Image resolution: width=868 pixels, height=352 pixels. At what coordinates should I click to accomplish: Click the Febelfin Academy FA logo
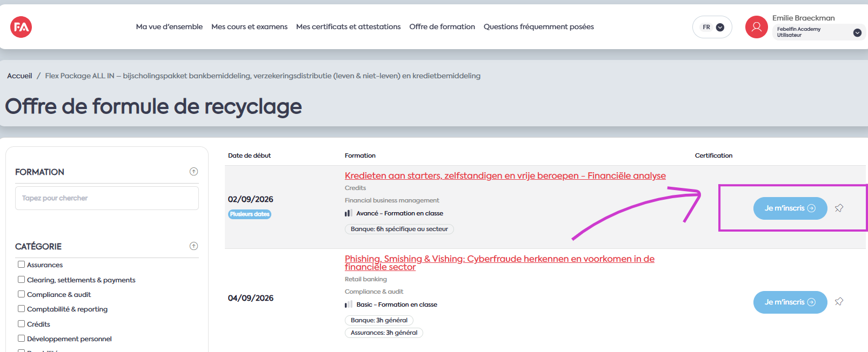pos(21,27)
